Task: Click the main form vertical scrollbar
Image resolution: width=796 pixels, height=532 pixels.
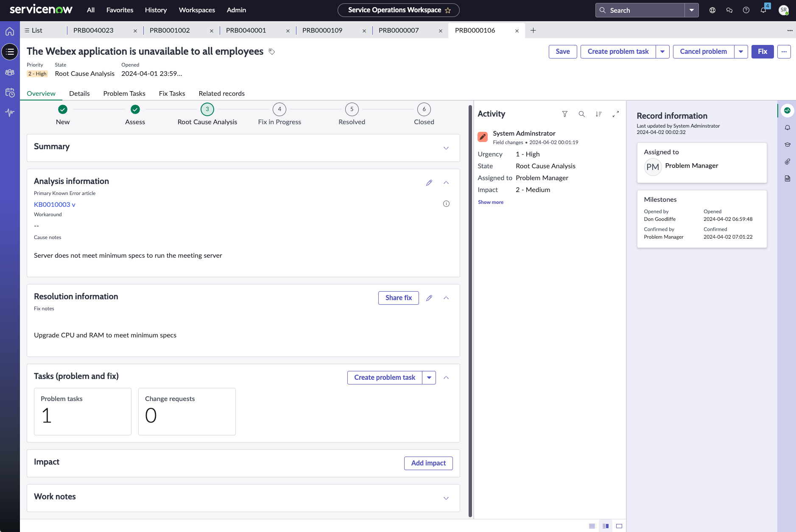Action: click(x=470, y=312)
